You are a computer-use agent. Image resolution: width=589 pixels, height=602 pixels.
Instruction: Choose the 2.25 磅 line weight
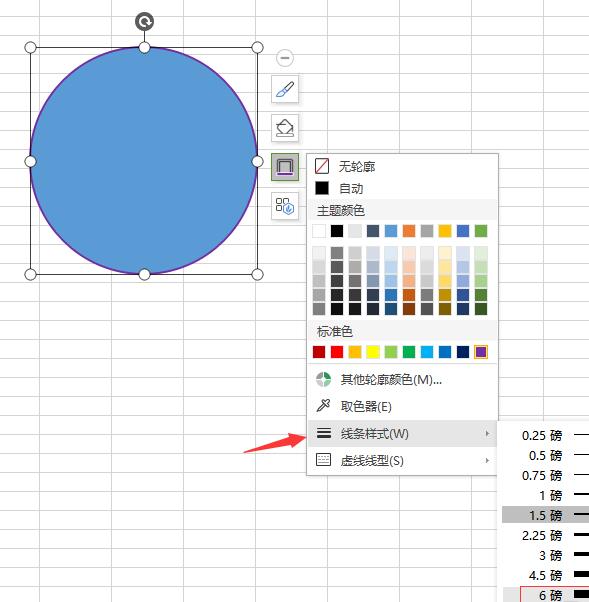pyautogui.click(x=546, y=535)
